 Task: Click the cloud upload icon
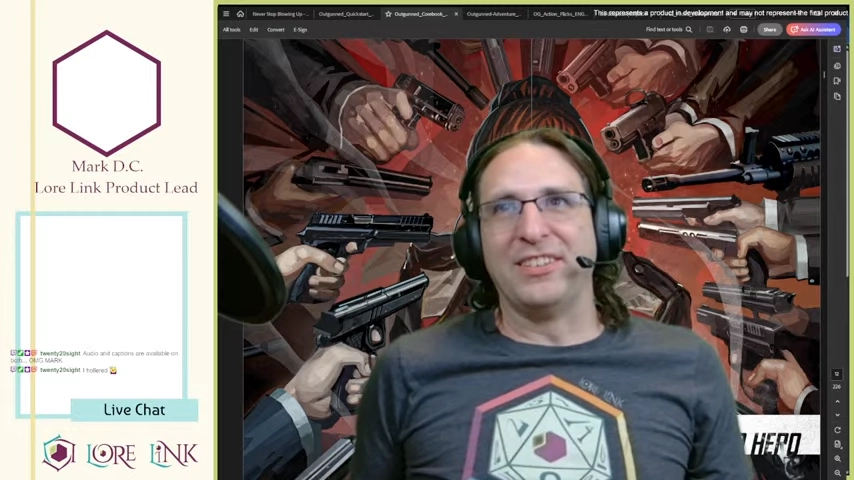point(727,29)
